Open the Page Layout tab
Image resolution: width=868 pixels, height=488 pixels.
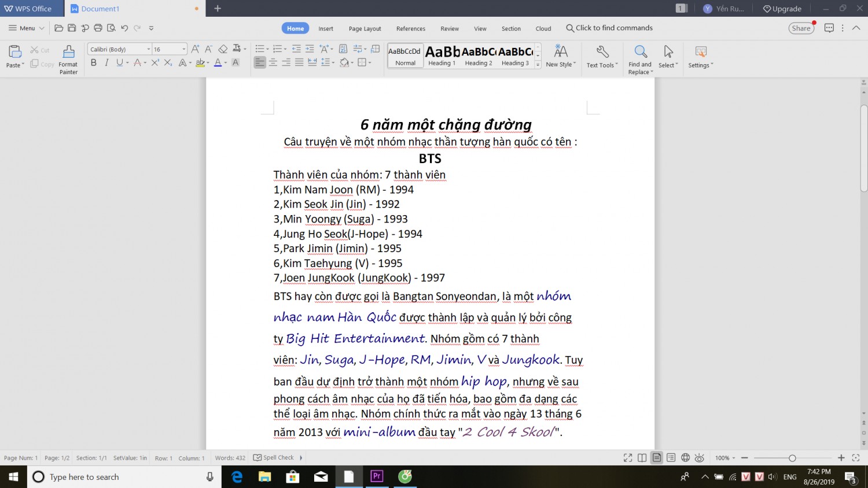click(x=365, y=28)
